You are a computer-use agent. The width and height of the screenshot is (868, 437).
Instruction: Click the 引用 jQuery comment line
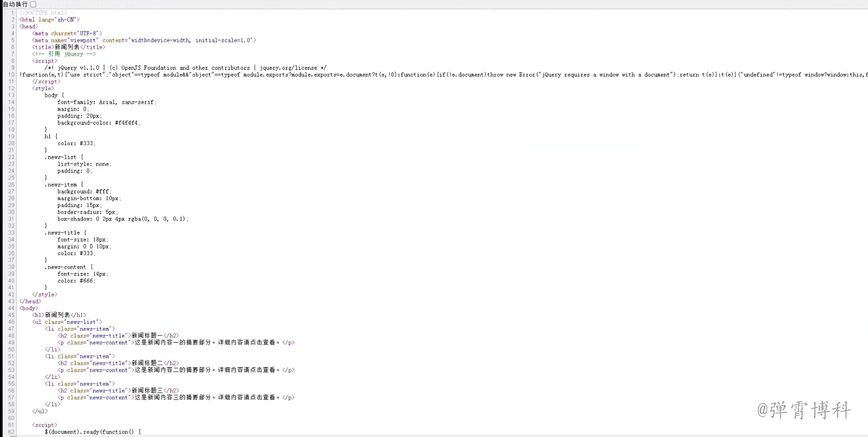pyautogui.click(x=64, y=54)
